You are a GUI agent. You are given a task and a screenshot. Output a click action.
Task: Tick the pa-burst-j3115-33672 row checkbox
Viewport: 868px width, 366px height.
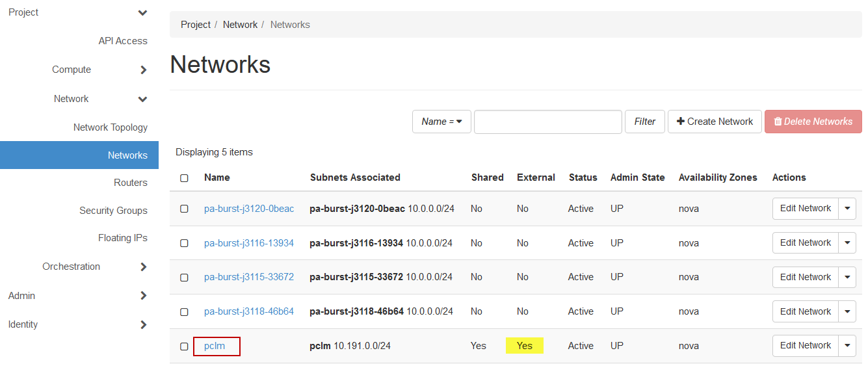[184, 278]
